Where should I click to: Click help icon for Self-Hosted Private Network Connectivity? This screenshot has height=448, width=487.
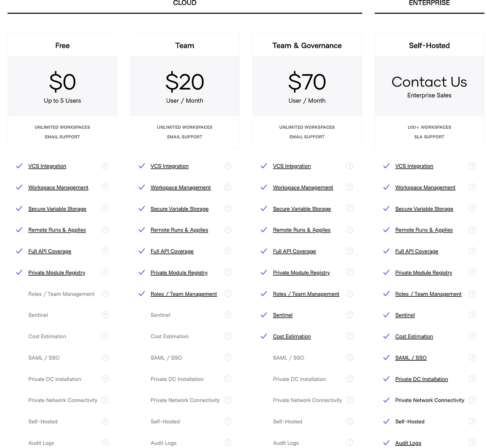[x=472, y=400]
